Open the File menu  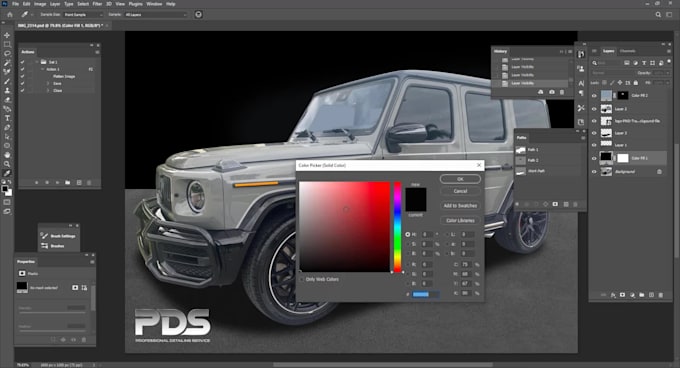pos(15,4)
